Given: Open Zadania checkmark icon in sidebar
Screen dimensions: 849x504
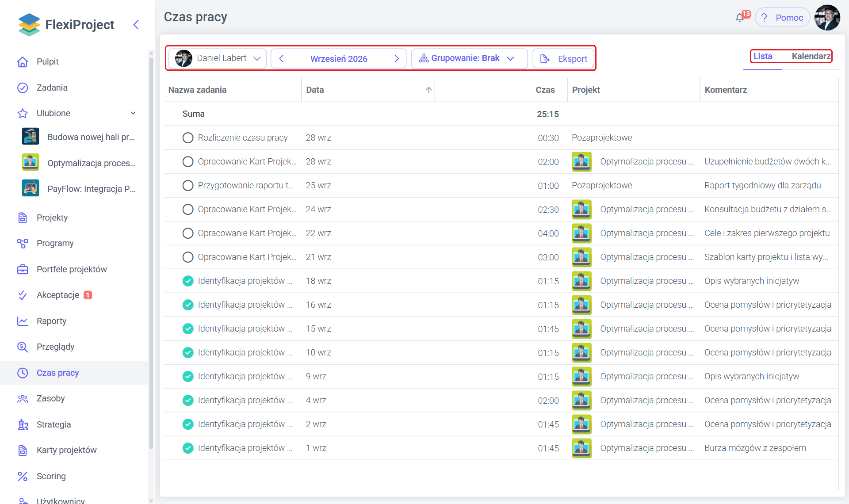Looking at the screenshot, I should point(23,88).
